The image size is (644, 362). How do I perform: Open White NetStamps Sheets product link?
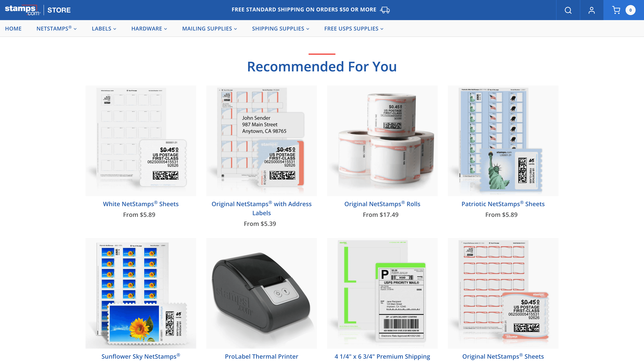(x=141, y=204)
